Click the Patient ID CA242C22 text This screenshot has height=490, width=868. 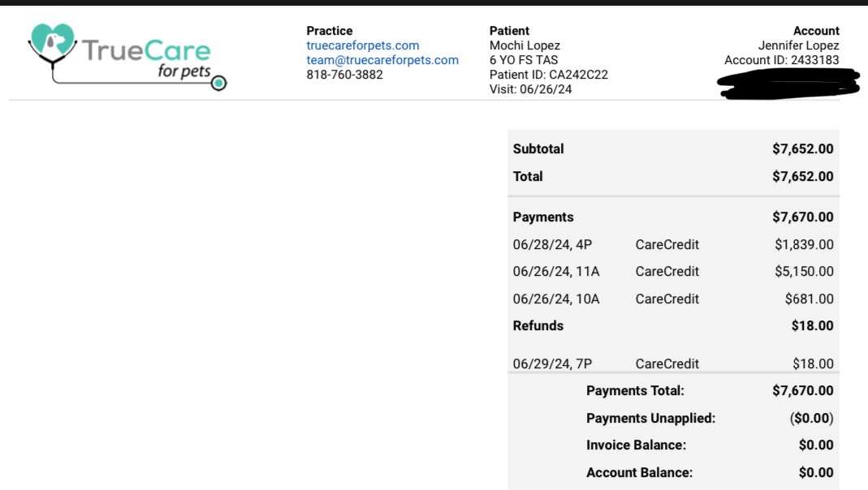pos(548,75)
